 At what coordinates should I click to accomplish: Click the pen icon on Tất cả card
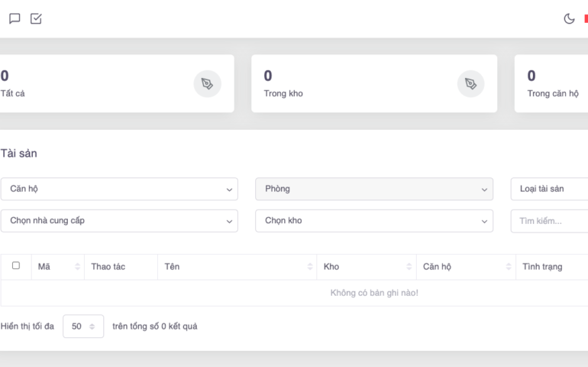(x=207, y=83)
